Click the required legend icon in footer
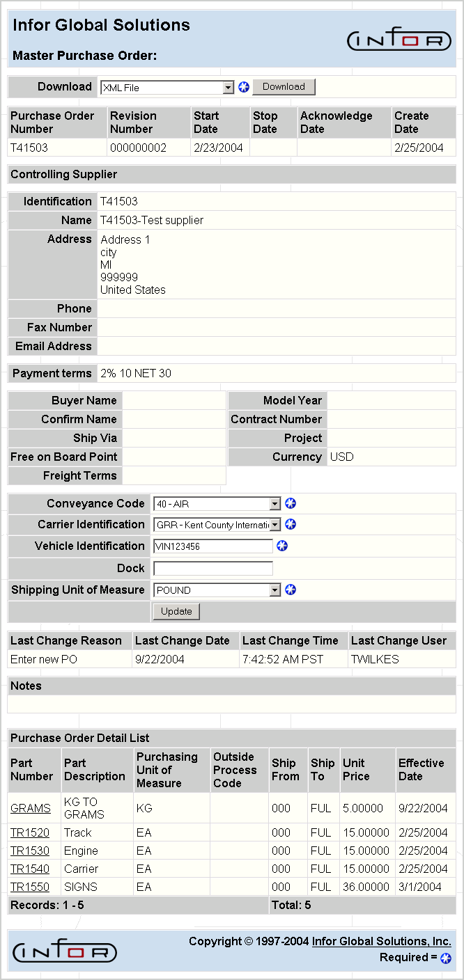Image resolution: width=464 pixels, height=980 pixels. pos(446,958)
